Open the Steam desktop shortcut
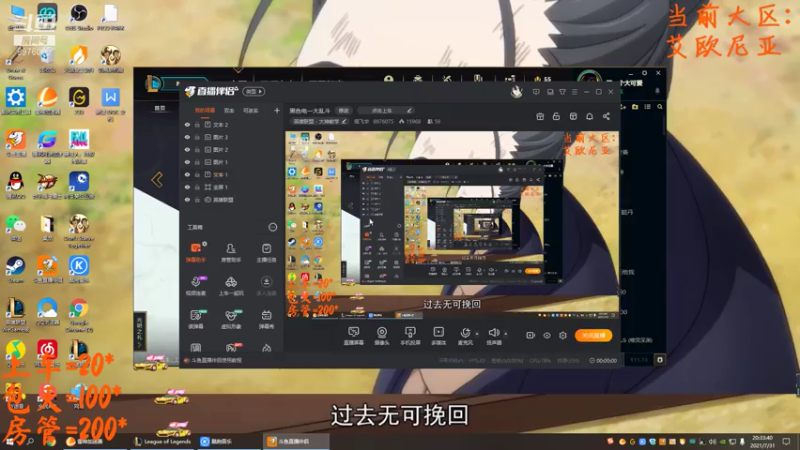This screenshot has width=800, height=450. click(15, 270)
